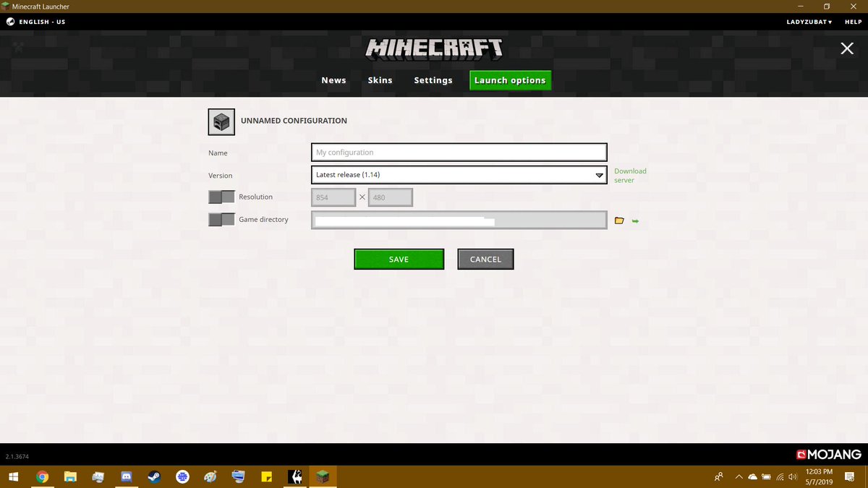Open LADYZUBAT account dropdown
Screen dimensions: 868x488
tap(809, 22)
